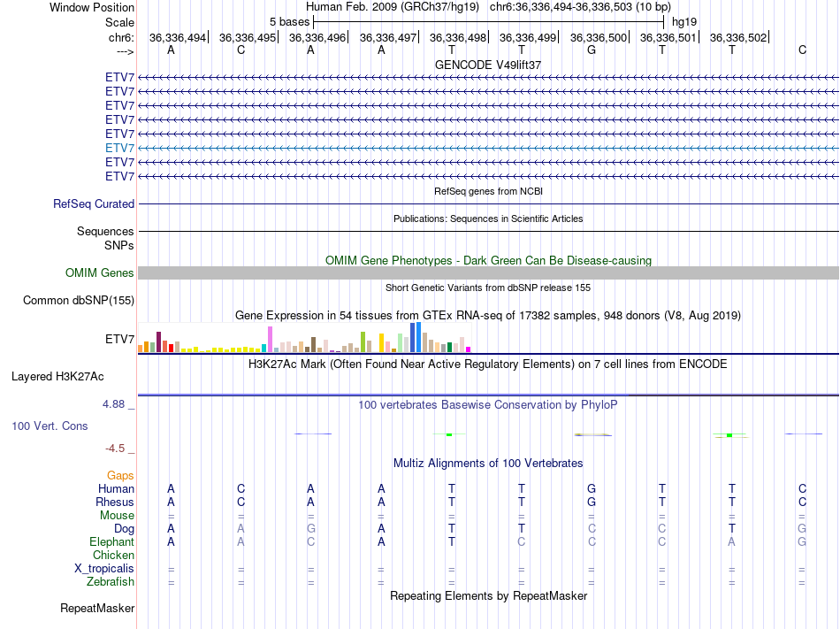Open Short Genetic Variants from dbSNP title
840x629 pixels.
coord(488,288)
